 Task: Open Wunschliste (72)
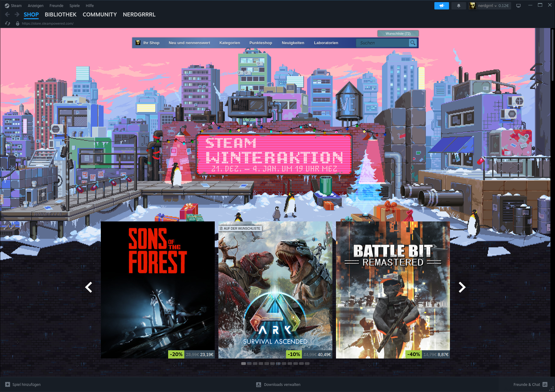(x=398, y=34)
